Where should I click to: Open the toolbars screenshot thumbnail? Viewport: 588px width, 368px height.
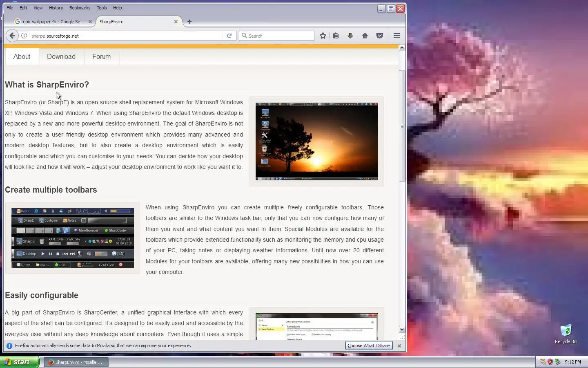(x=73, y=238)
